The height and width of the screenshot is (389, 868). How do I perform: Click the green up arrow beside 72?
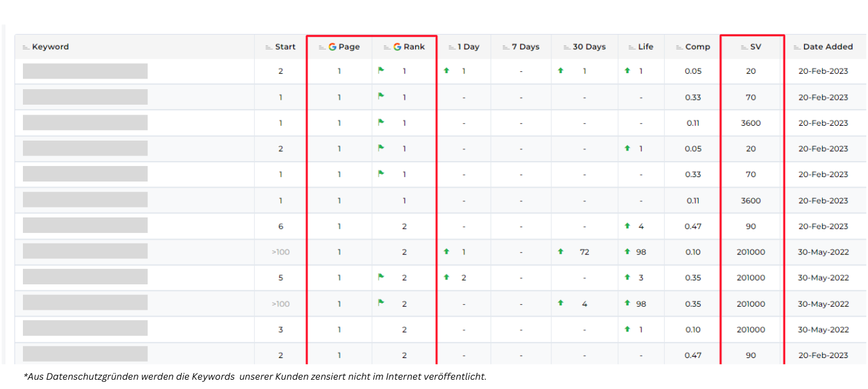point(561,252)
